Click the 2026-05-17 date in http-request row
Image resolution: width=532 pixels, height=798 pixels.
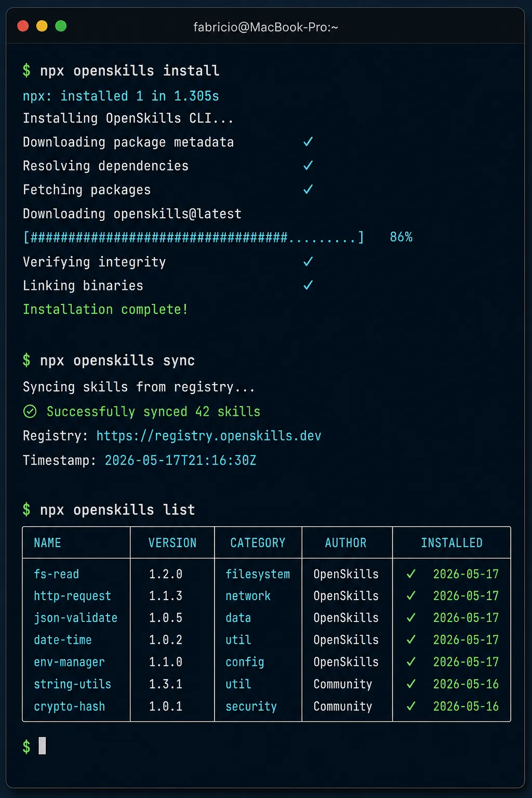click(466, 596)
